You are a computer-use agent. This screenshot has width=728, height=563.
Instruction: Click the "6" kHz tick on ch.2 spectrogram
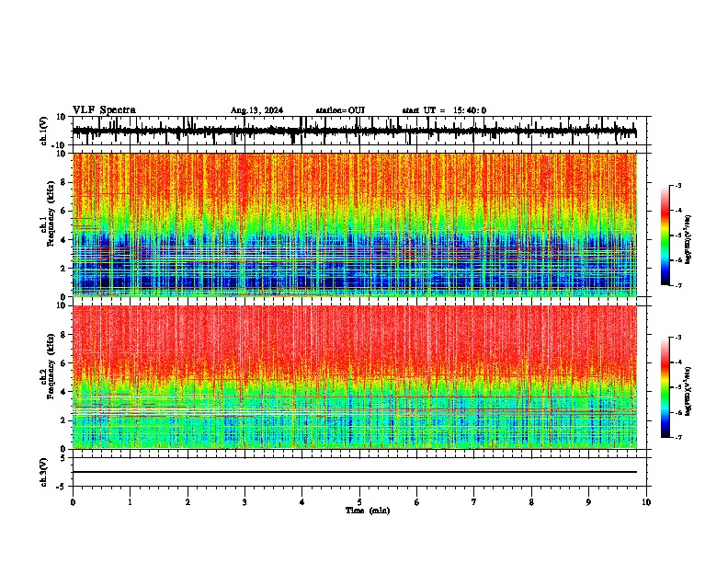coord(64,363)
